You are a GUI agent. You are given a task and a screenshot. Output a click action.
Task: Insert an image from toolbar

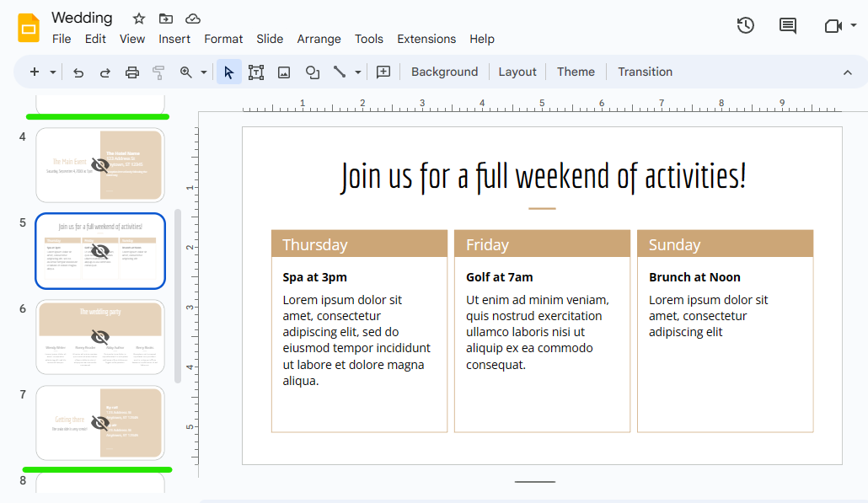tap(284, 72)
